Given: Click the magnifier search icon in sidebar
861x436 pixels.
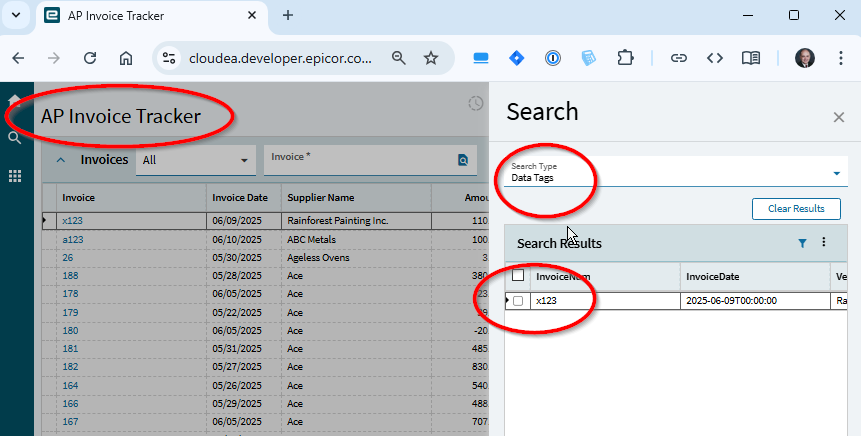Looking at the screenshot, I should [15, 138].
